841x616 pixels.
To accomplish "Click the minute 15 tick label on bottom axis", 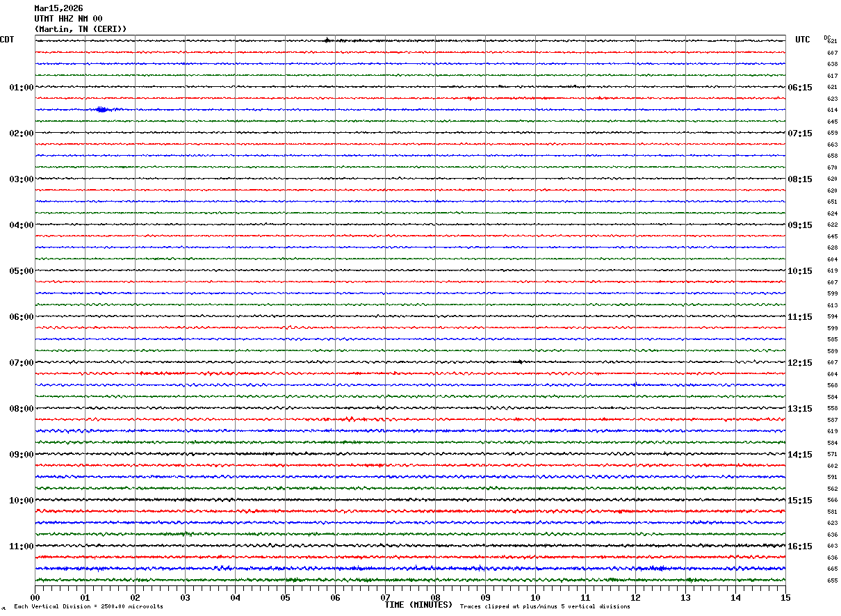I will point(785,597).
